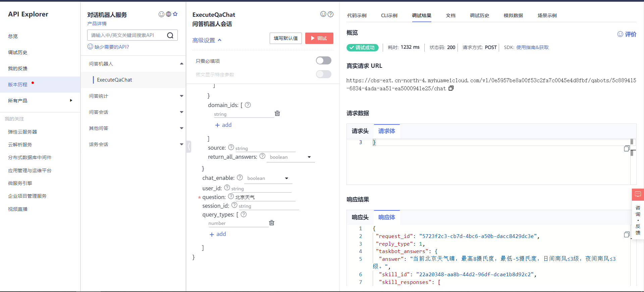Switch to 模拟数据 tab
Viewport: 644px width, 292px height.
513,15
